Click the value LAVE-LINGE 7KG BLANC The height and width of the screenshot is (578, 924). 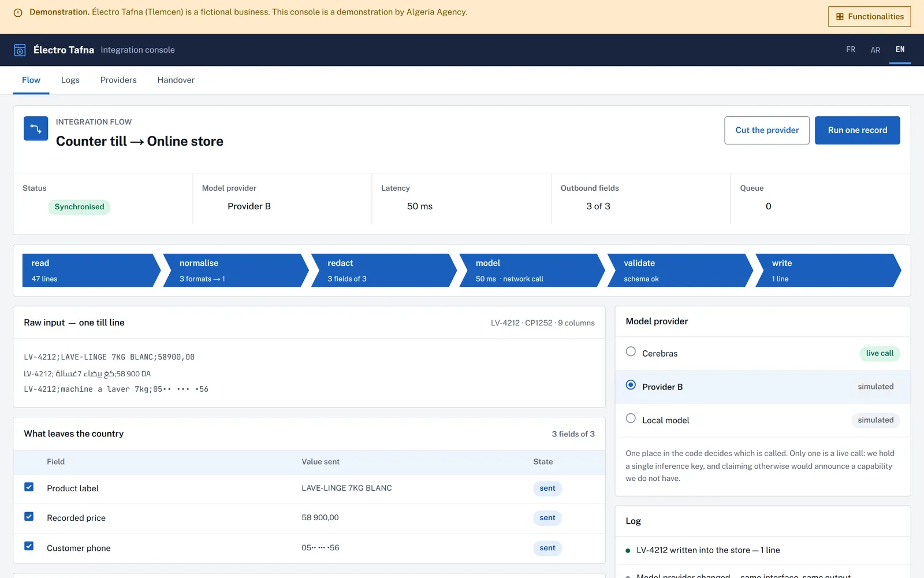346,488
